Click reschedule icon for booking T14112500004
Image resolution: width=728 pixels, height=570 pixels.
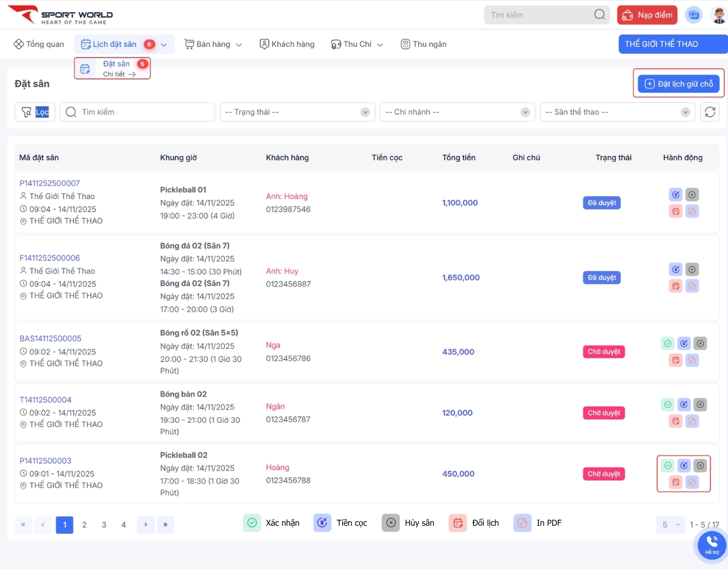676,421
